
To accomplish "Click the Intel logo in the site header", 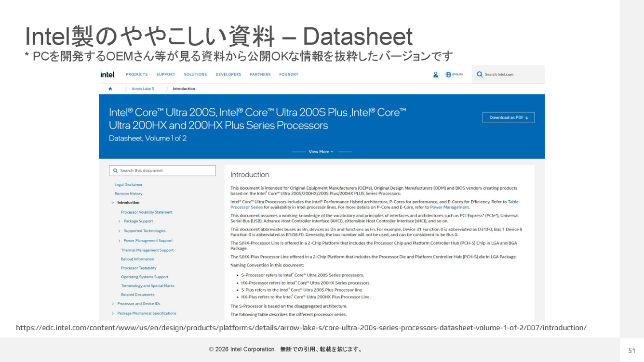I will coord(107,74).
